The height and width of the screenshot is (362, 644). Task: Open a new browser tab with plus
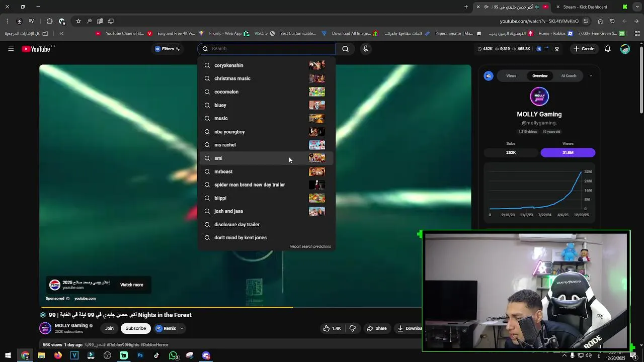(466, 7)
